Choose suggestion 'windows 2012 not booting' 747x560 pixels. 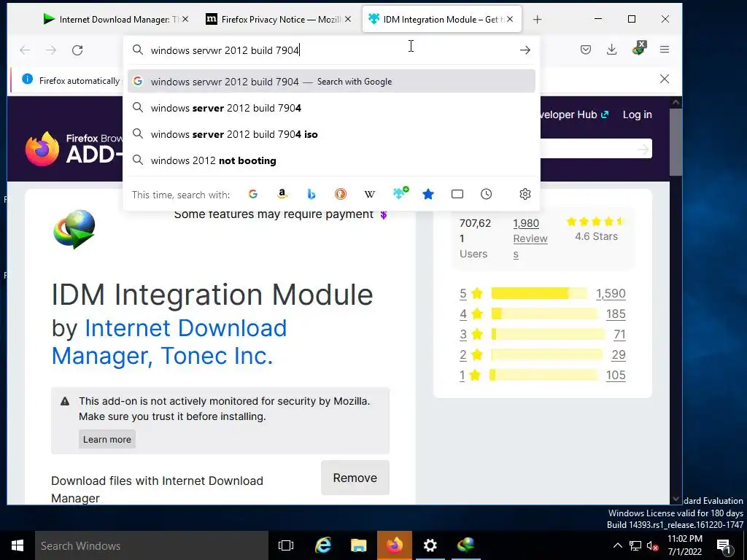click(x=332, y=160)
